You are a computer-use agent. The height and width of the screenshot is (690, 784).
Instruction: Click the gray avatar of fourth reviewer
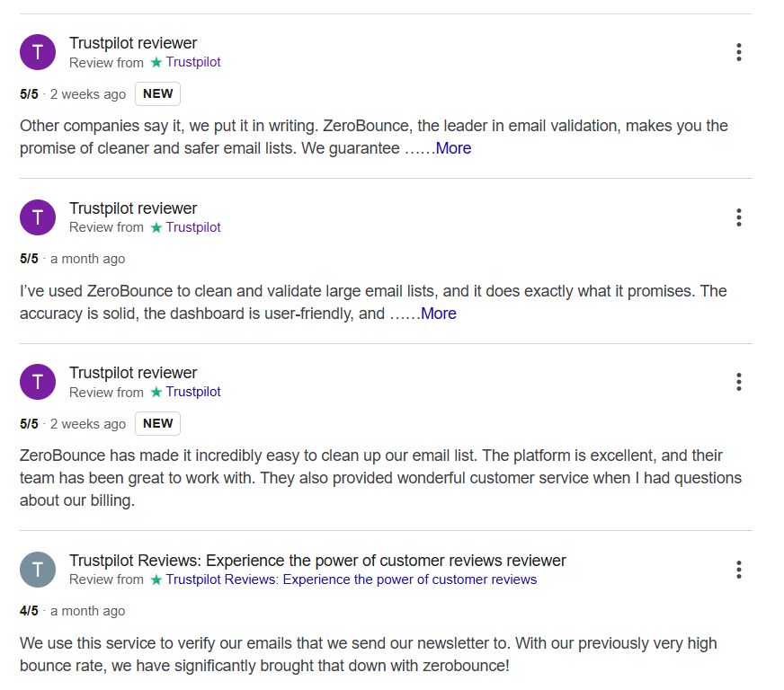(x=37, y=570)
